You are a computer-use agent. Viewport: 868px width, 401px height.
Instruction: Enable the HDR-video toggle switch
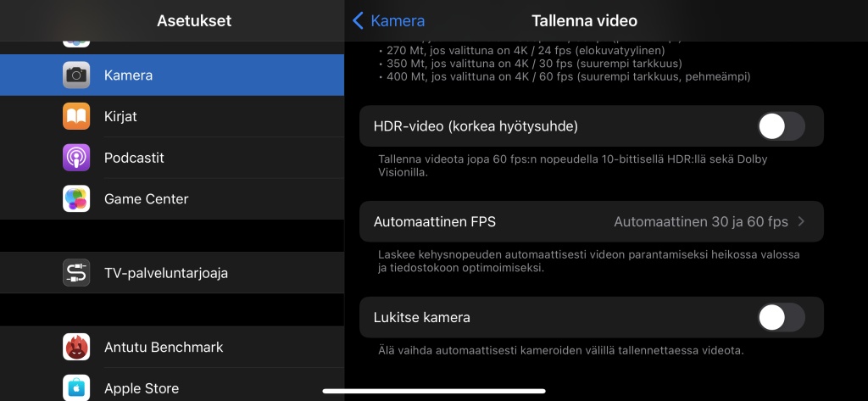pyautogui.click(x=781, y=126)
